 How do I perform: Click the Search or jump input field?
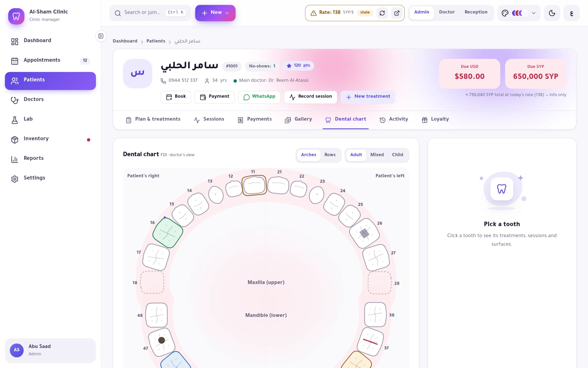pos(150,13)
